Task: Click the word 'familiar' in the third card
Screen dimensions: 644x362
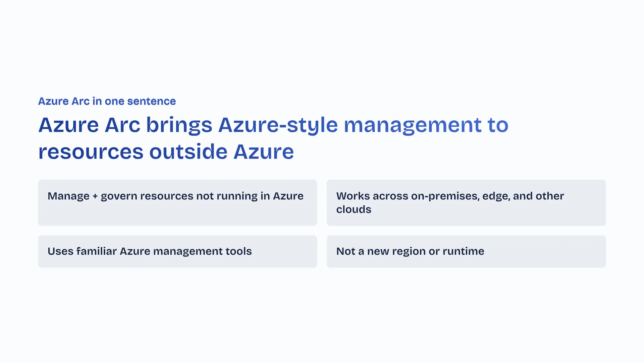Action: point(96,251)
